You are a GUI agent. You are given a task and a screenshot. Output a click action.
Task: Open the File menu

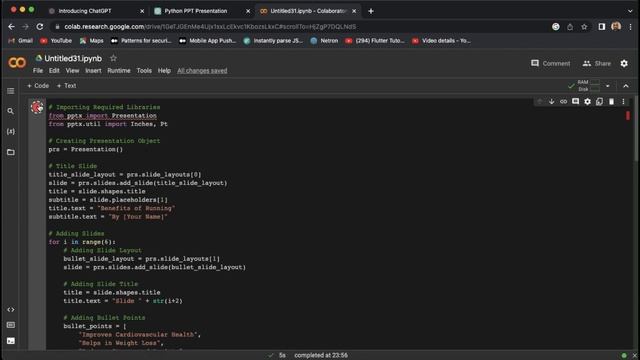tap(38, 71)
